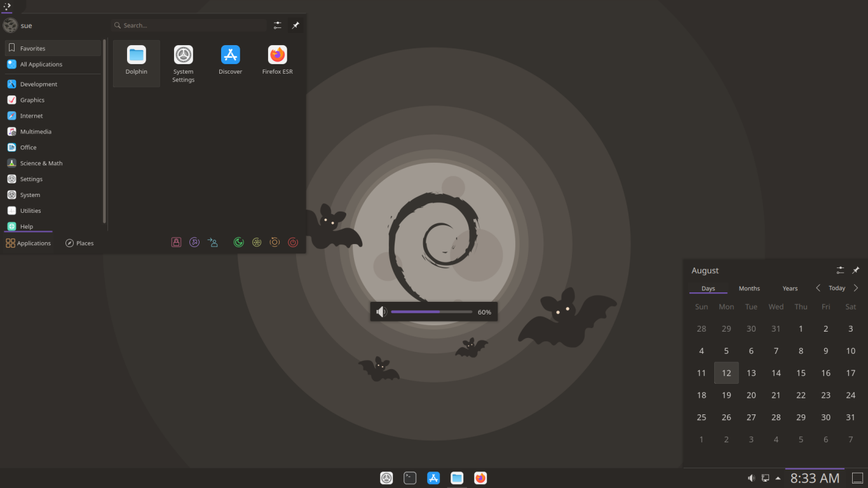Image resolution: width=868 pixels, height=488 pixels.
Task: Click in the launcher Search field
Action: (x=189, y=25)
